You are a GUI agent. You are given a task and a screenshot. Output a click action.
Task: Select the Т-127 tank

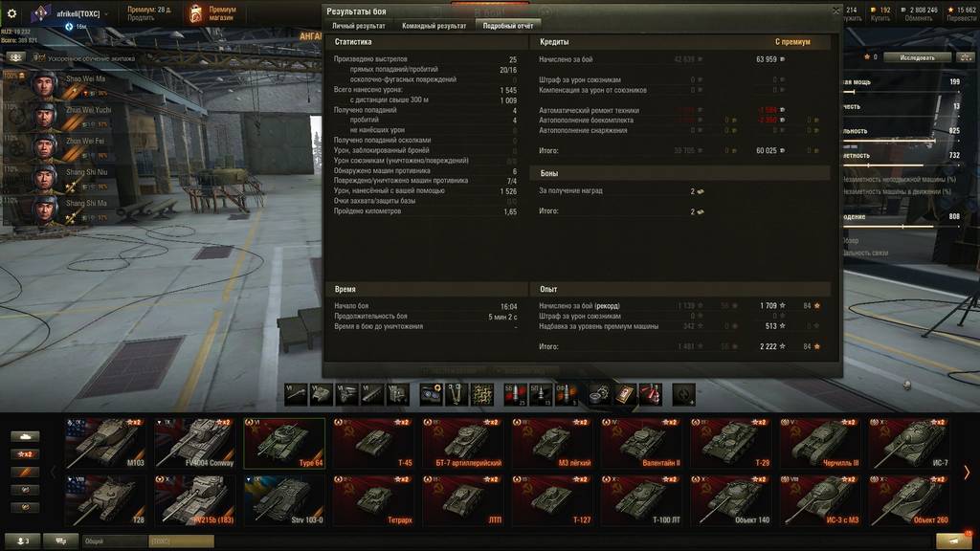click(552, 499)
